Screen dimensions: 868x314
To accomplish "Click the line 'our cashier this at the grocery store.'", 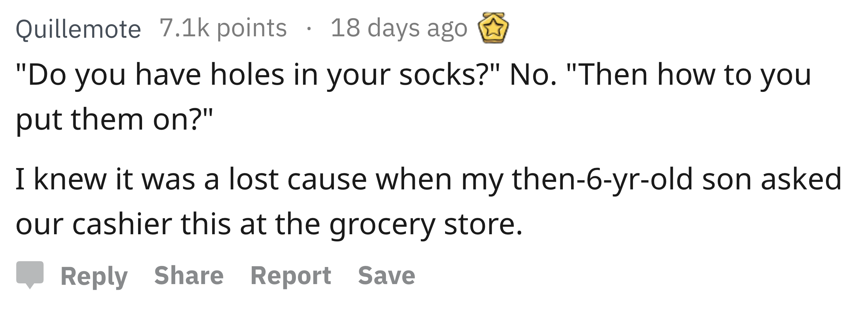I will (x=269, y=225).
